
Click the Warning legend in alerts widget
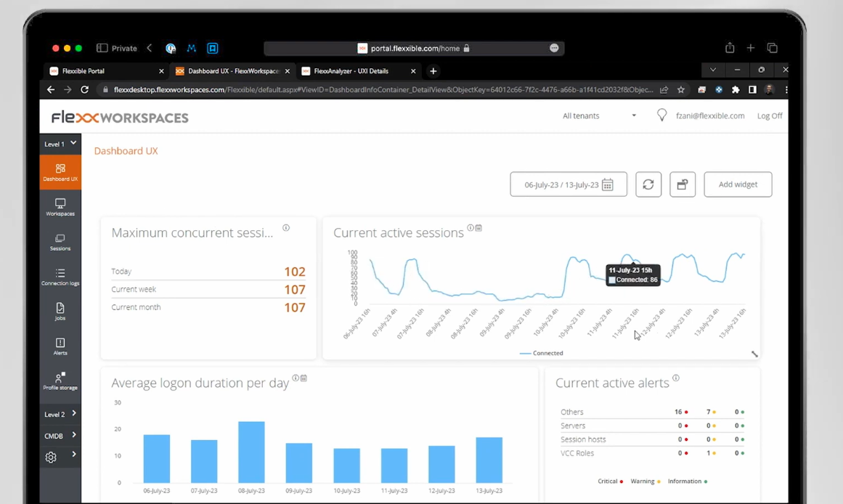point(646,481)
